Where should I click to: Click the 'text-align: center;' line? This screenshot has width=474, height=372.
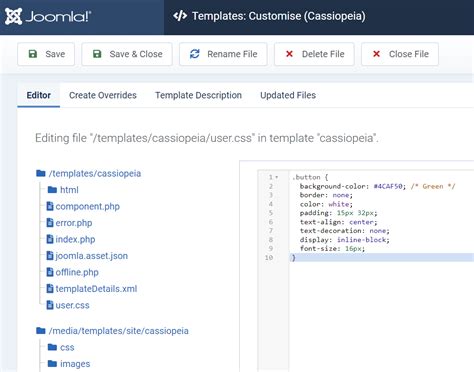click(x=338, y=222)
